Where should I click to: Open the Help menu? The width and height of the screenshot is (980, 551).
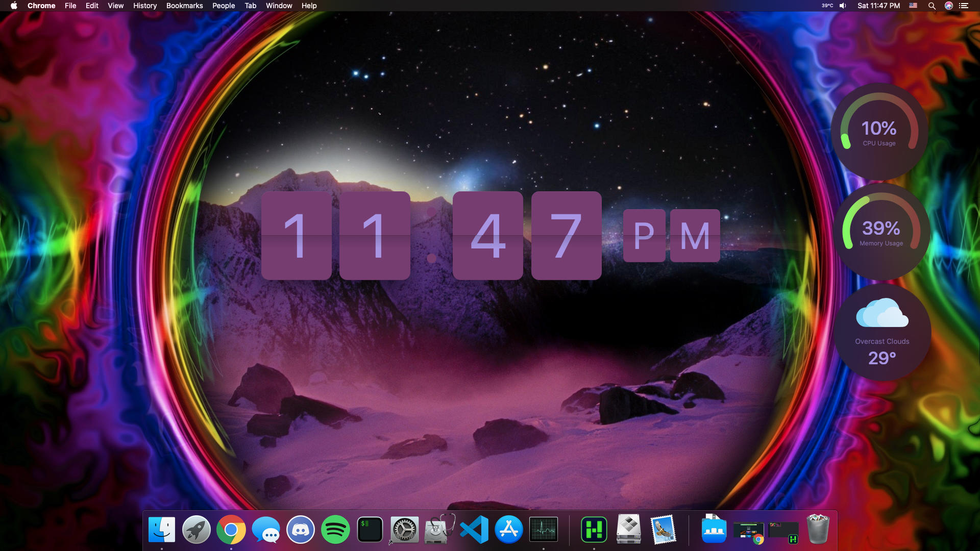[309, 6]
